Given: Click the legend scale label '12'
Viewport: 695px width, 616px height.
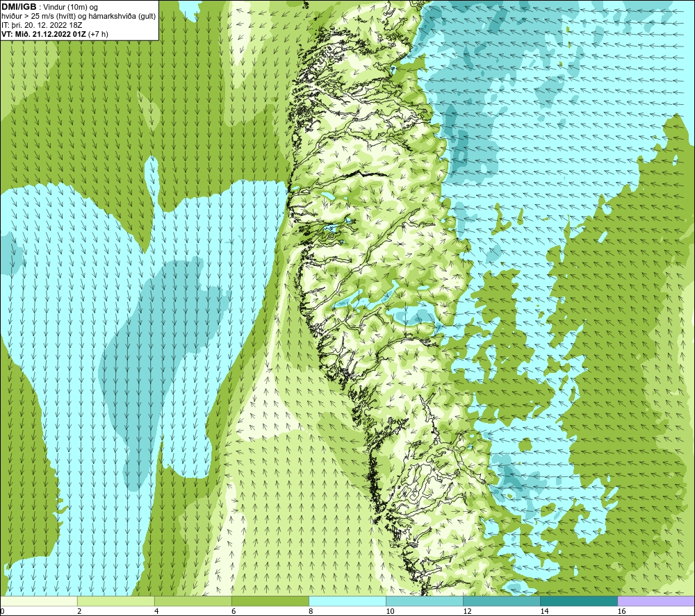Looking at the screenshot, I should pos(467,611).
